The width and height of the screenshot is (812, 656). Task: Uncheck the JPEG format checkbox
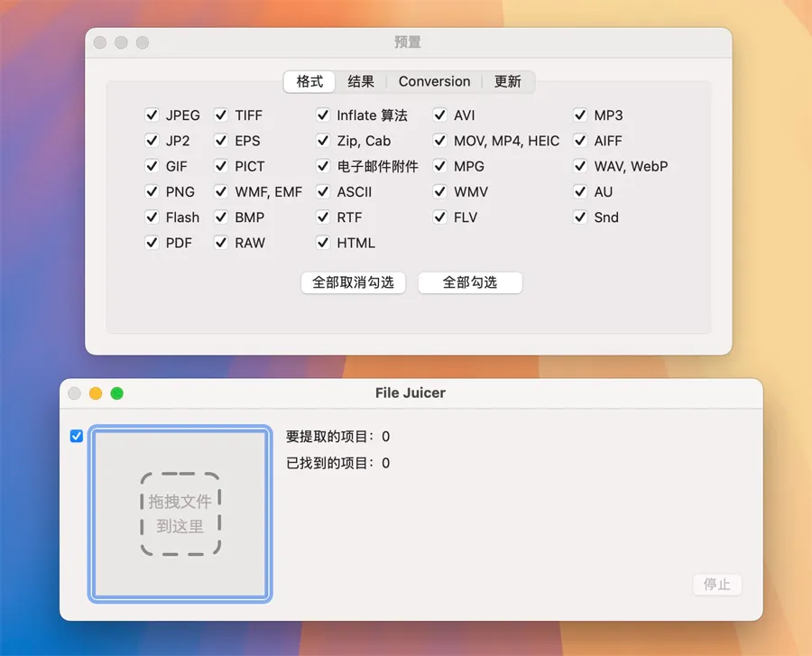(152, 115)
